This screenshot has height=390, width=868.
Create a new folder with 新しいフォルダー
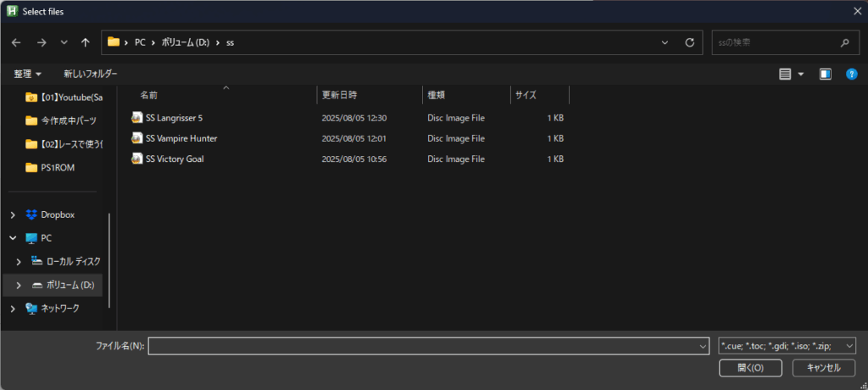pos(90,74)
